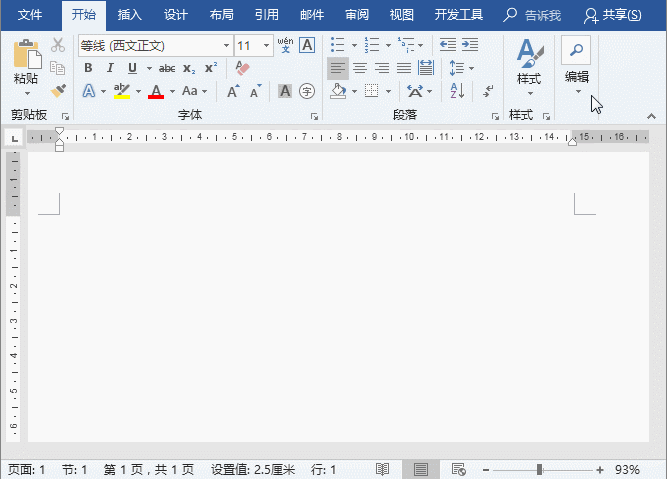
Task: Expand the font size 11 dropdown
Action: [x=267, y=46]
